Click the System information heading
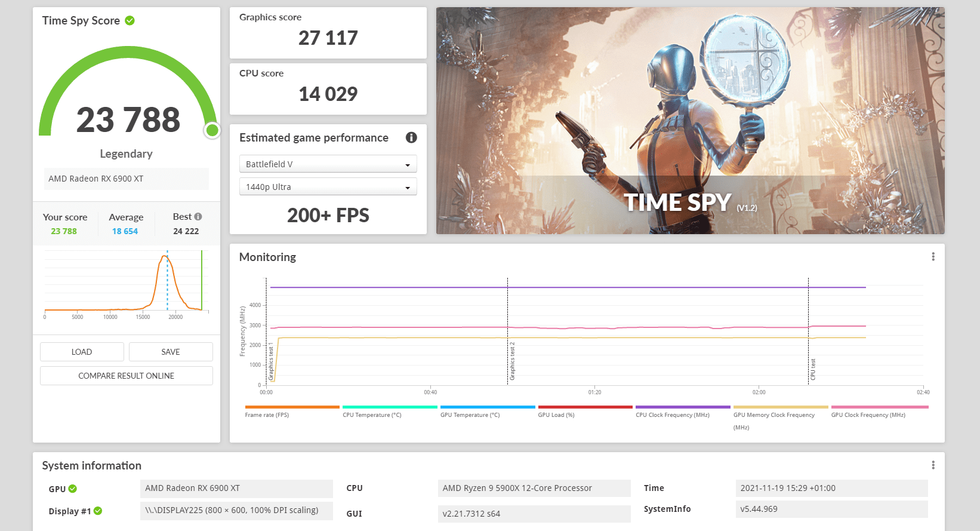 [x=92, y=465]
